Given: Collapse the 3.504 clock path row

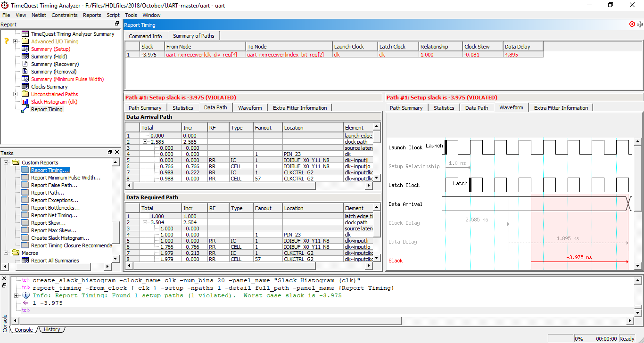Looking at the screenshot, I should [x=146, y=222].
